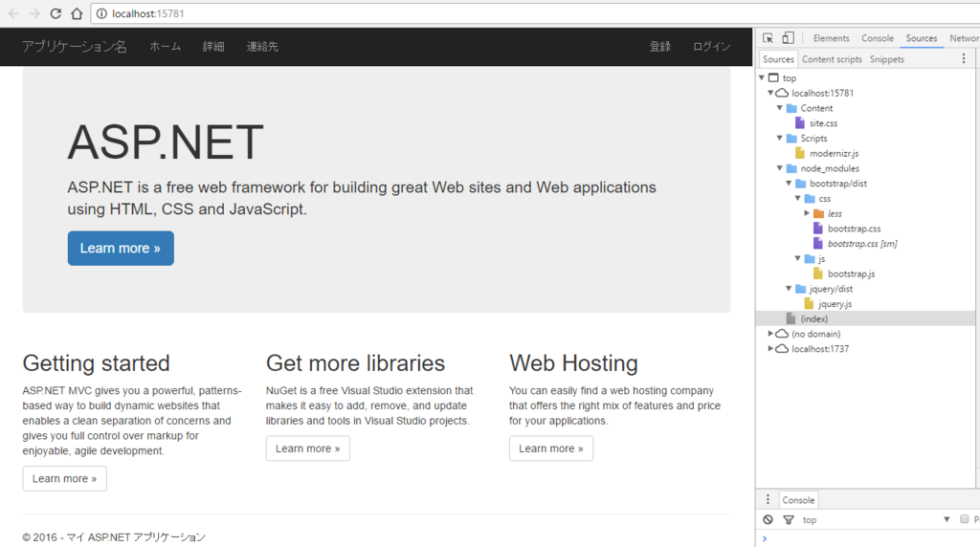The height and width of the screenshot is (547, 980).
Task: Expand the less folder
Action: click(x=807, y=213)
